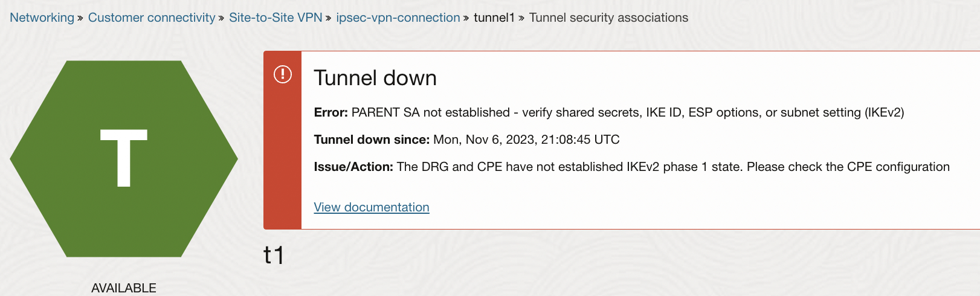
Task: Click the chevron separator after tunnel1
Action: click(521, 18)
